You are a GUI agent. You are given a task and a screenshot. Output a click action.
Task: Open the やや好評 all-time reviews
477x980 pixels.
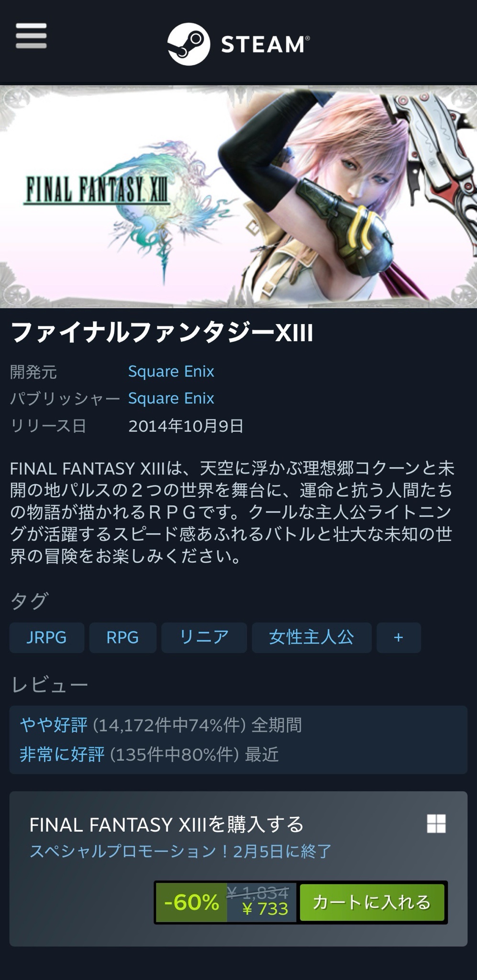(x=54, y=725)
